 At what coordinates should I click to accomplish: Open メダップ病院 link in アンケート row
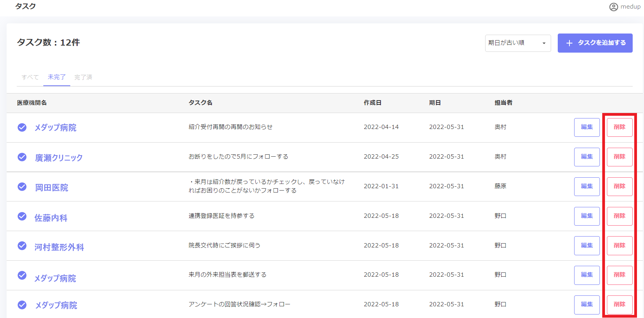click(56, 305)
